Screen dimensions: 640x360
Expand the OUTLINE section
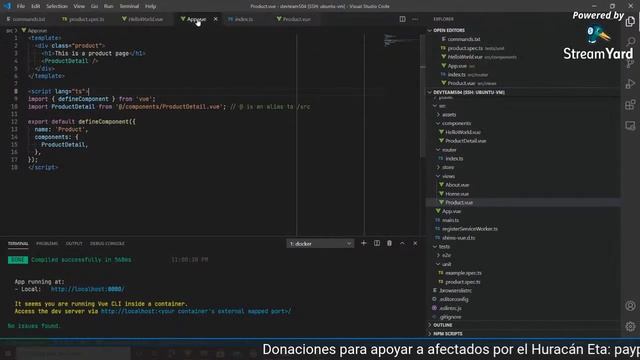(x=442, y=325)
